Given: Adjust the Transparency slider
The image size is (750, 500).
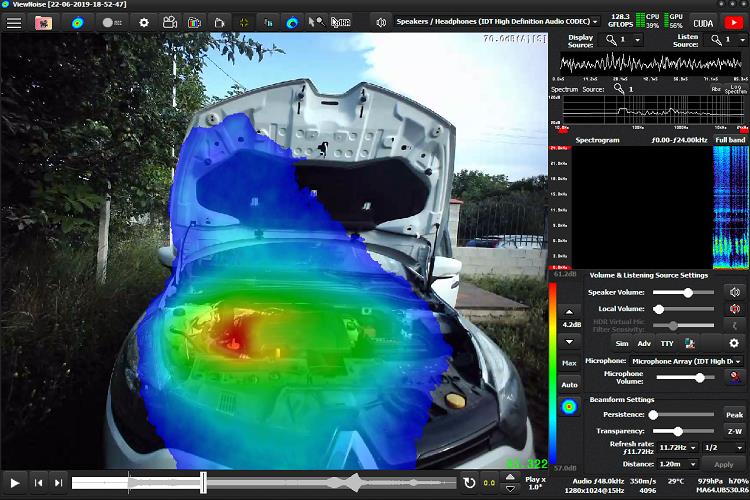Looking at the screenshot, I should pyautogui.click(x=683, y=431).
